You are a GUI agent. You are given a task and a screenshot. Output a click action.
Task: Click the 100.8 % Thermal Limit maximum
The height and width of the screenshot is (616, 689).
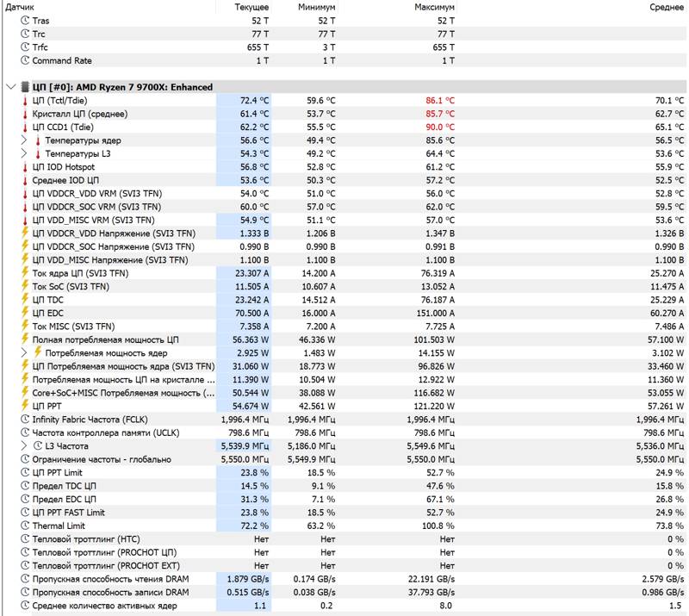click(x=438, y=526)
